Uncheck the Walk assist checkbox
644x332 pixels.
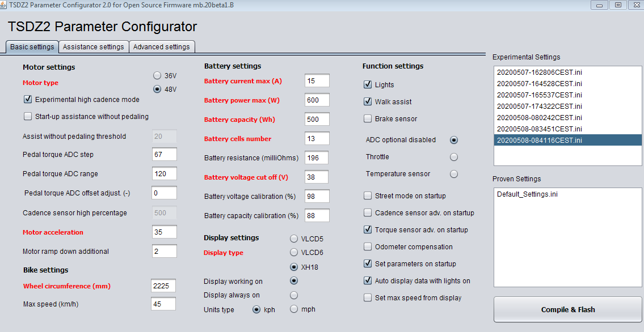pyautogui.click(x=368, y=101)
